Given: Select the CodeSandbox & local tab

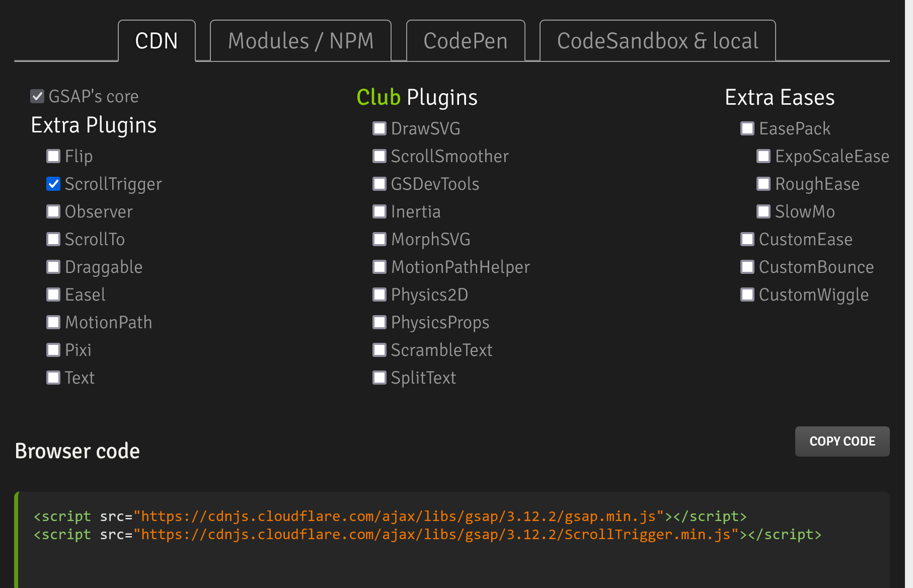Looking at the screenshot, I should pos(657,41).
